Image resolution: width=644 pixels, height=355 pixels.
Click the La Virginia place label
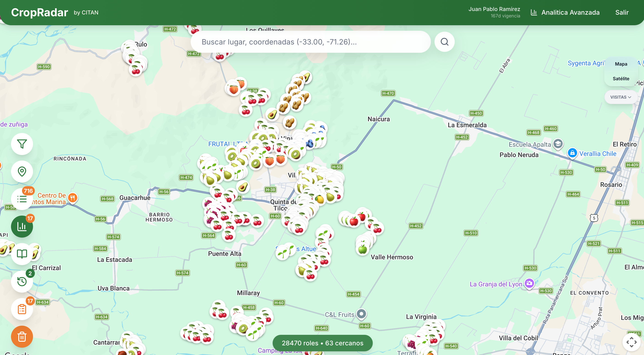(x=421, y=317)
